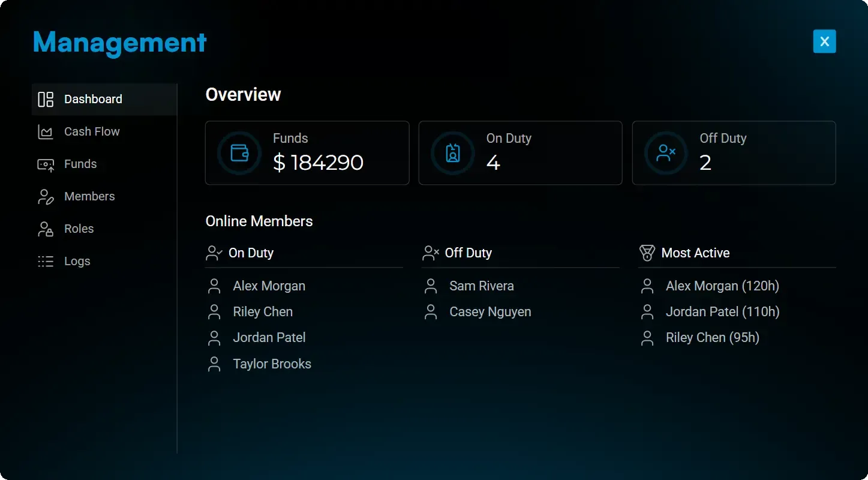Close the Management panel
This screenshot has width=868, height=480.
[x=824, y=41]
